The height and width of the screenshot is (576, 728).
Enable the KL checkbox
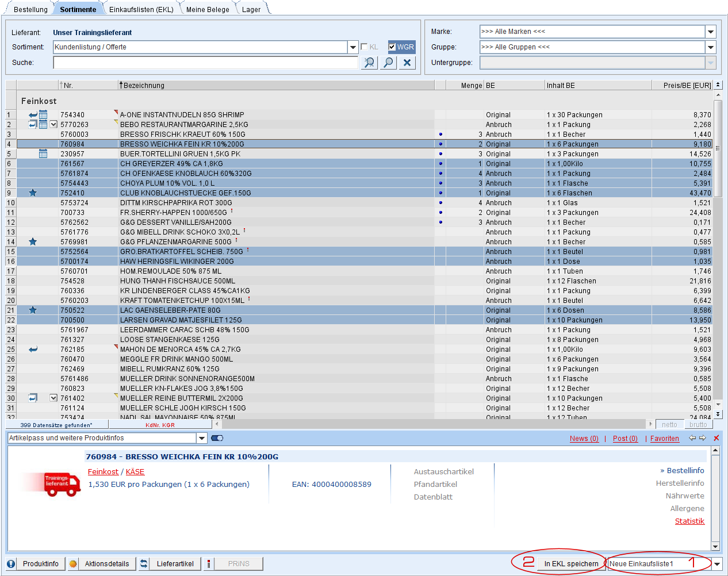pos(364,47)
